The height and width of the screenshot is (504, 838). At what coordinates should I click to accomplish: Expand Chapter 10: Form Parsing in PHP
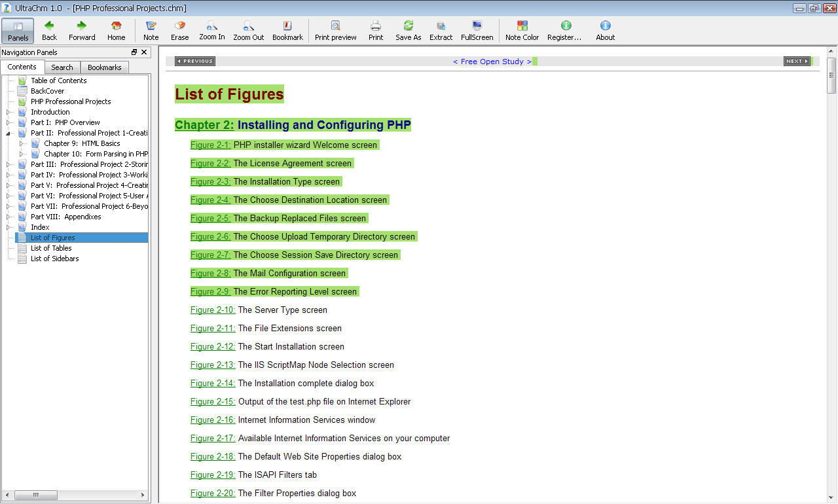[22, 154]
